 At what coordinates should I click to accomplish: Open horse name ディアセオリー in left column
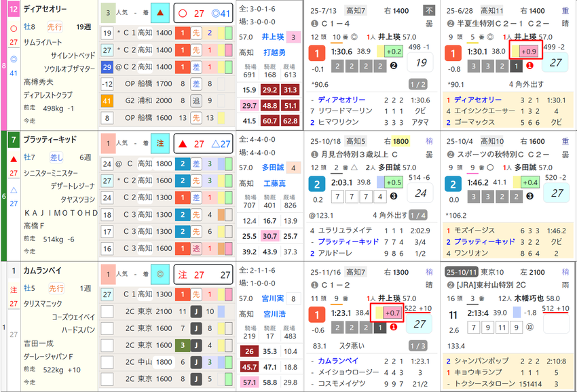coord(45,9)
